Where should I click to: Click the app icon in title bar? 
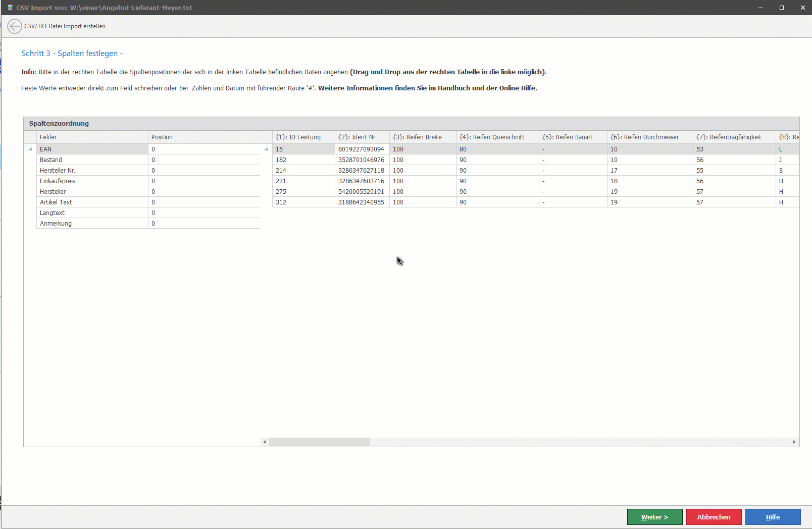[x=10, y=8]
